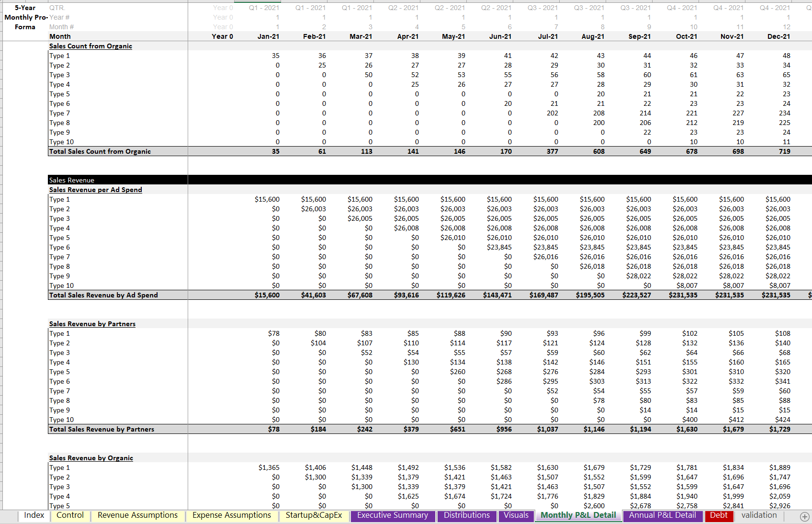812x524 pixels.
Task: Click the Sales Revenue by Organic heading
Action: pyautogui.click(x=91, y=458)
